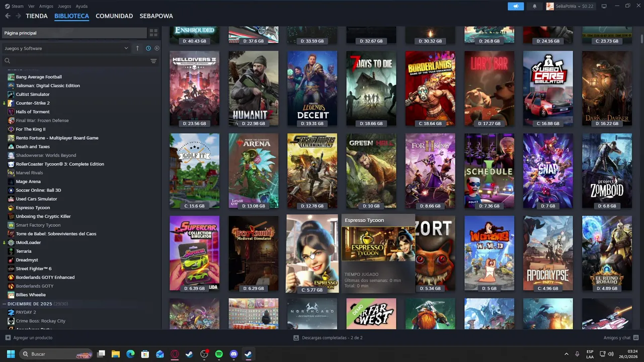644x362 pixels.
Task: Select tModLoader in the game list
Action: tap(28, 242)
